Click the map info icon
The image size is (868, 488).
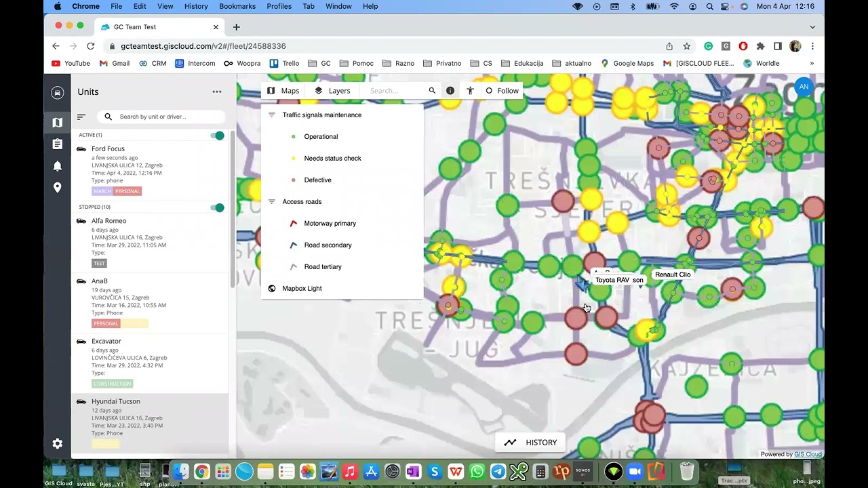click(450, 91)
